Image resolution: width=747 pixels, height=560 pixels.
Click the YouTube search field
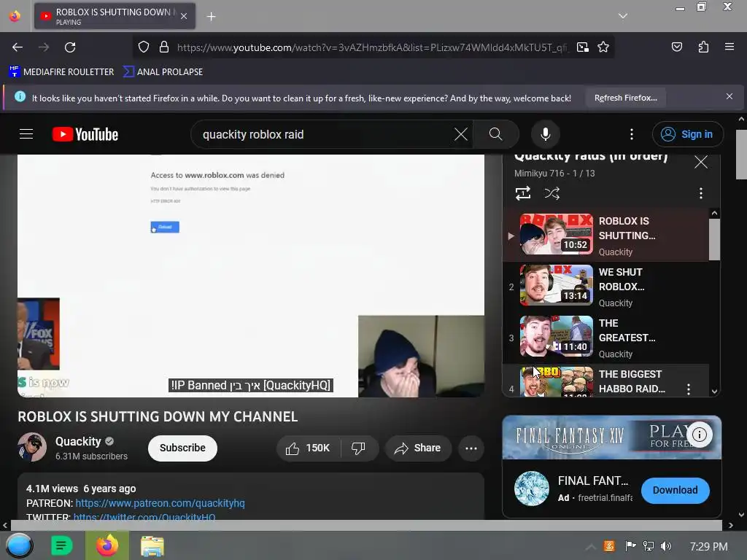[324, 134]
